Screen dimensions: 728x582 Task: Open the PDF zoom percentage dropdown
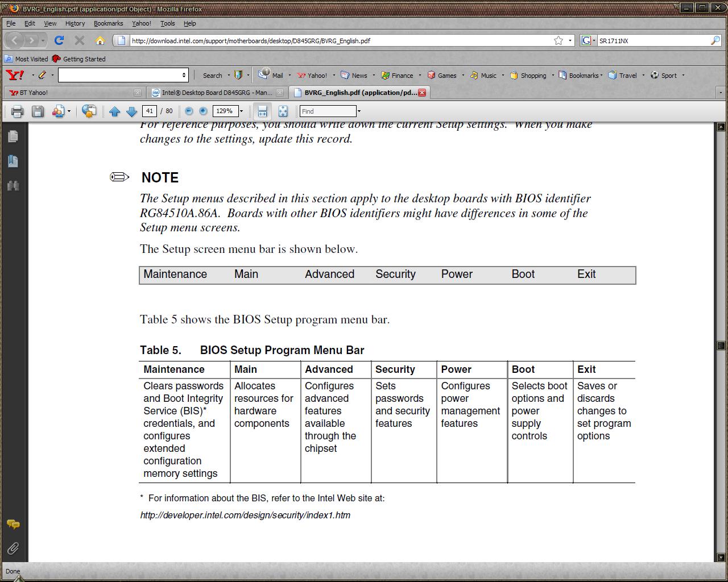tap(241, 111)
